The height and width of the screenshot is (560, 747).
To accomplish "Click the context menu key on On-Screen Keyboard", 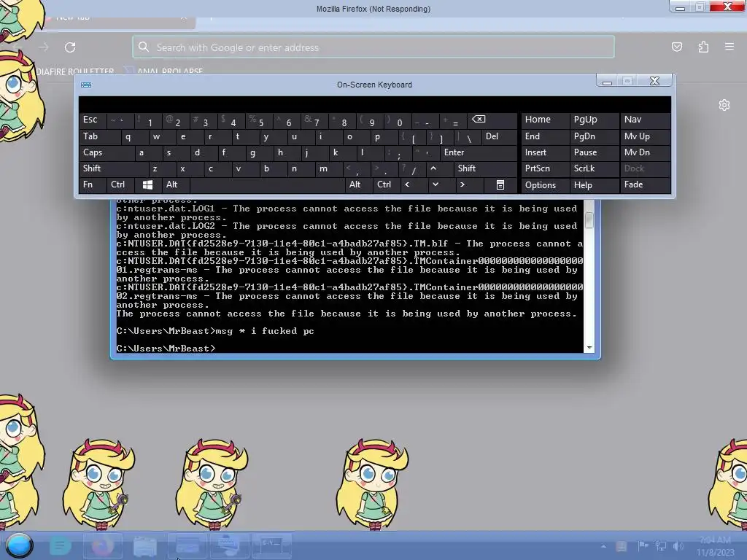I will tap(500, 184).
